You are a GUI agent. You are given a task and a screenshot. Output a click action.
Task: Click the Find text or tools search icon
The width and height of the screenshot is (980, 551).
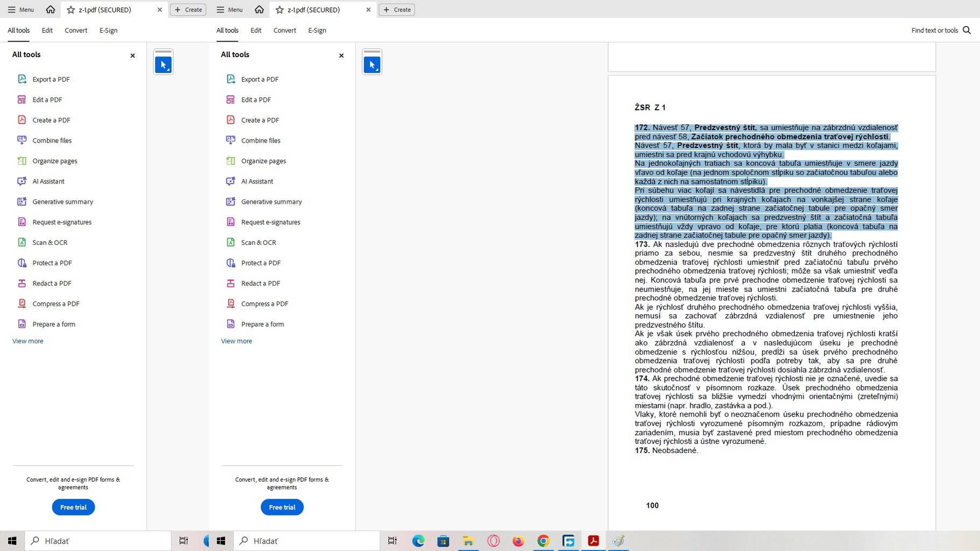[x=967, y=30]
